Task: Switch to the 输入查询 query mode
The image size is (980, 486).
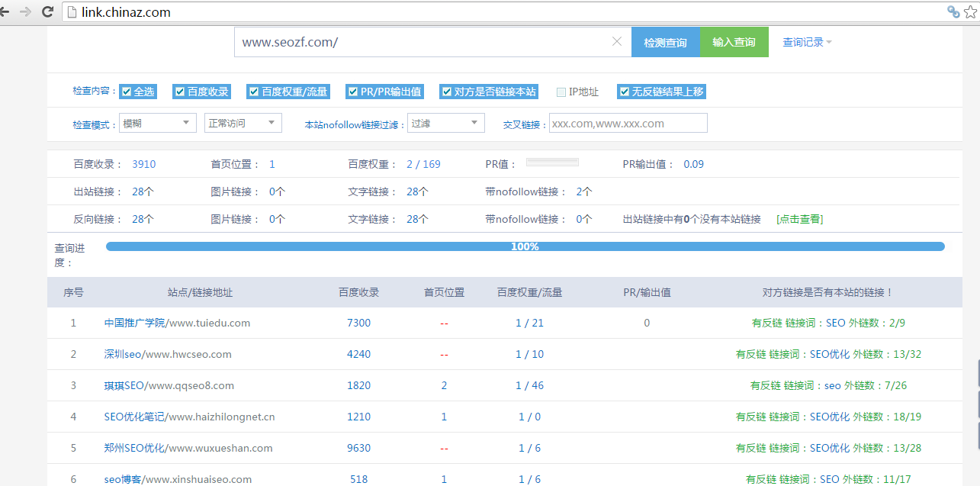Action: coord(733,42)
